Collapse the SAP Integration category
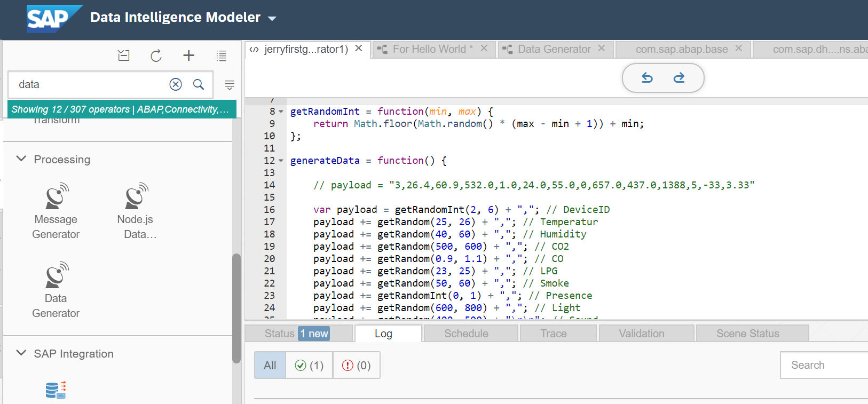The image size is (868, 404). (x=21, y=353)
